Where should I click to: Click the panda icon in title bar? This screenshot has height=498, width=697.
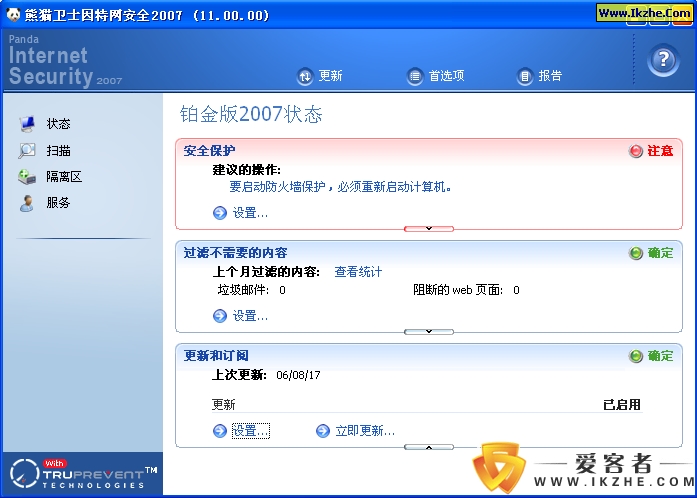(14, 15)
